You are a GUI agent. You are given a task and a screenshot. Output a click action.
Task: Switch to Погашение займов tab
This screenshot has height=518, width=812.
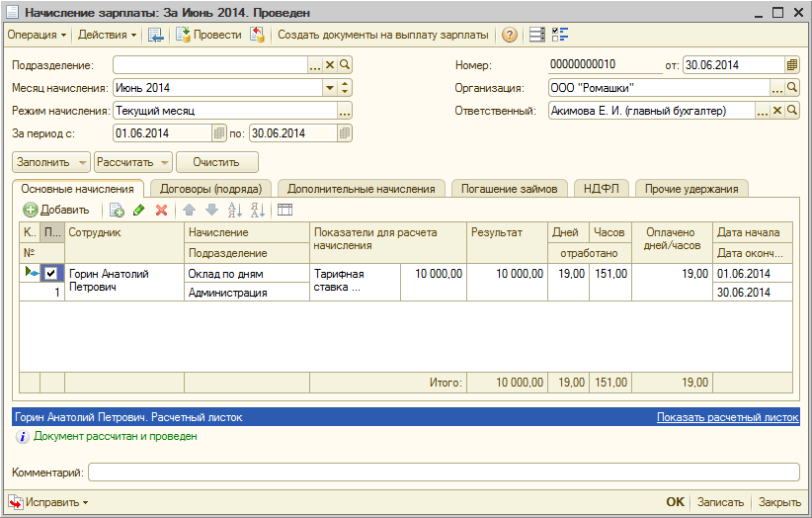pos(509,189)
